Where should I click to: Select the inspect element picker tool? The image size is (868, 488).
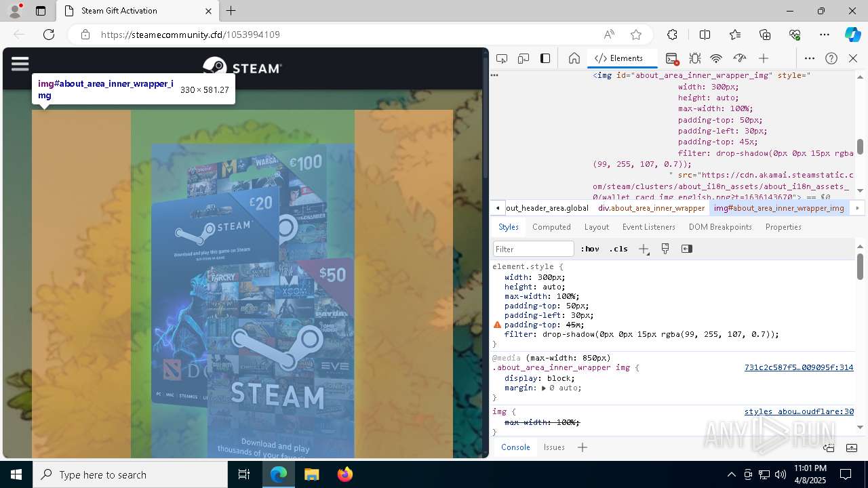pyautogui.click(x=502, y=58)
